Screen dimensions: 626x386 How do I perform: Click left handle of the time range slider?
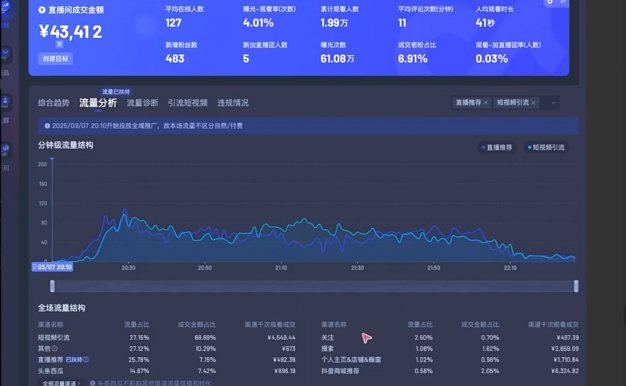point(52,286)
